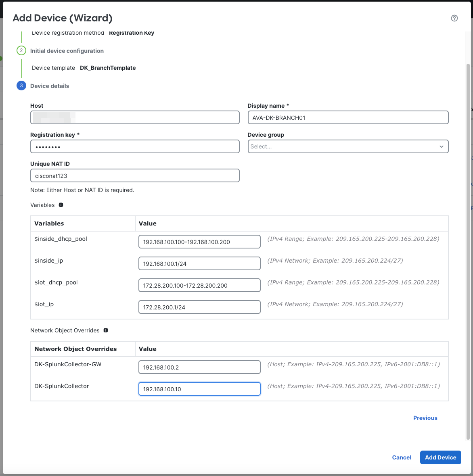473x476 pixels.
Task: Click the info icon next to Variables
Action: [x=61, y=205]
